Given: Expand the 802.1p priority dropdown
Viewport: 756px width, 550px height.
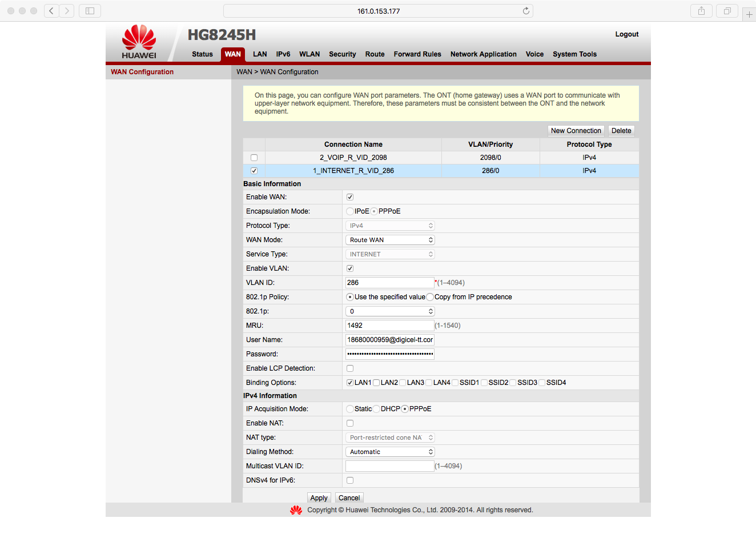Looking at the screenshot, I should pos(390,311).
